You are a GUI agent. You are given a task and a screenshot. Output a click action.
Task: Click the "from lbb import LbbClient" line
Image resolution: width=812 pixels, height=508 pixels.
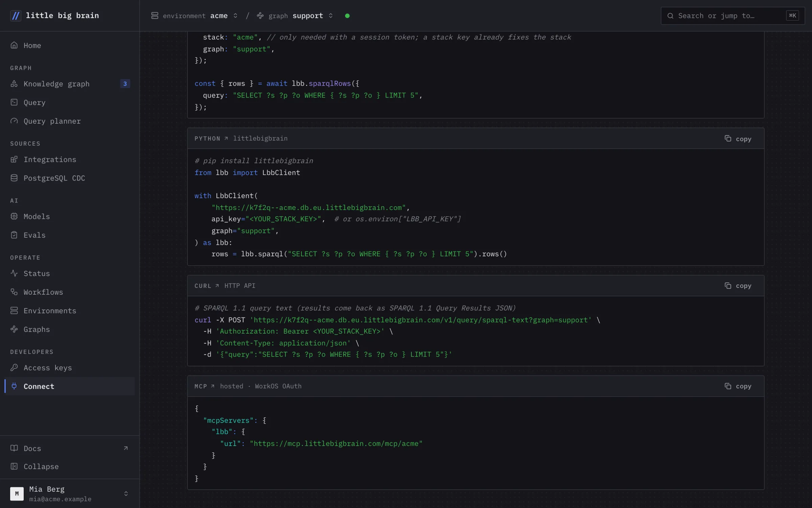click(247, 172)
